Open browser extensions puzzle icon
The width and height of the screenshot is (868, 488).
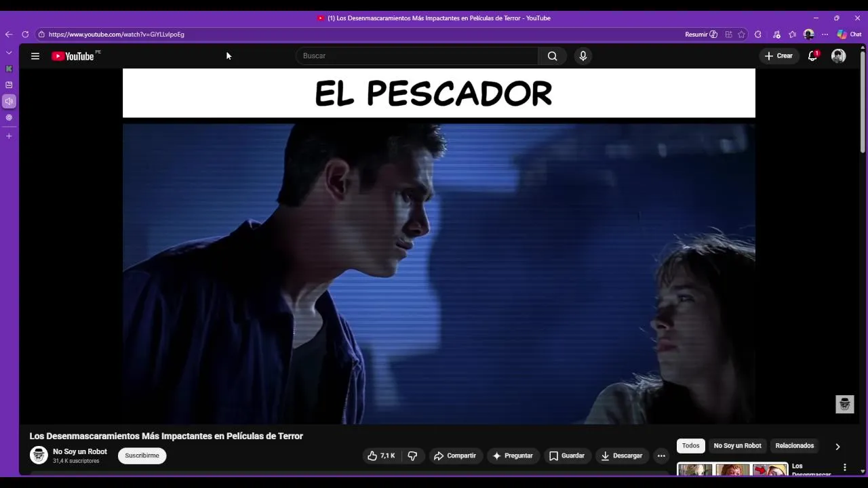758,35
